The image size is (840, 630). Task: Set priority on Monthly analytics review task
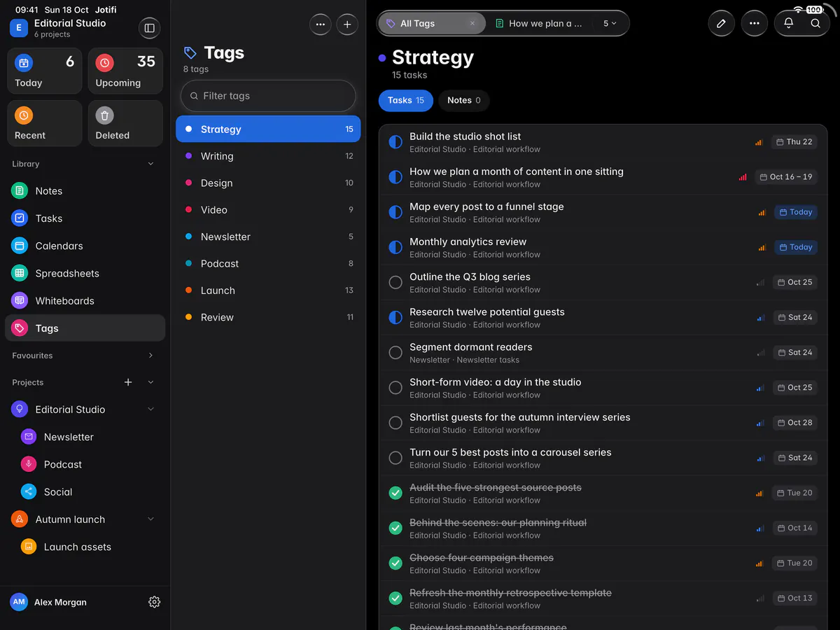[762, 247]
